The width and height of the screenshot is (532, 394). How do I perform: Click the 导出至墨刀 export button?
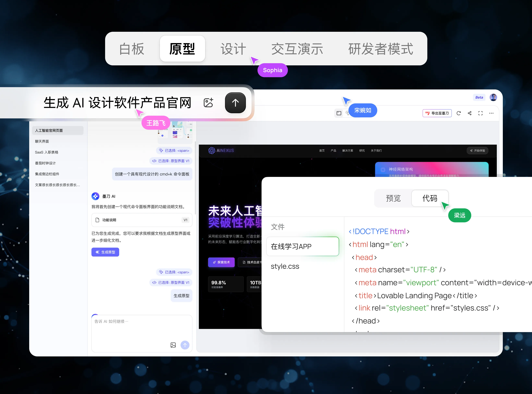437,113
